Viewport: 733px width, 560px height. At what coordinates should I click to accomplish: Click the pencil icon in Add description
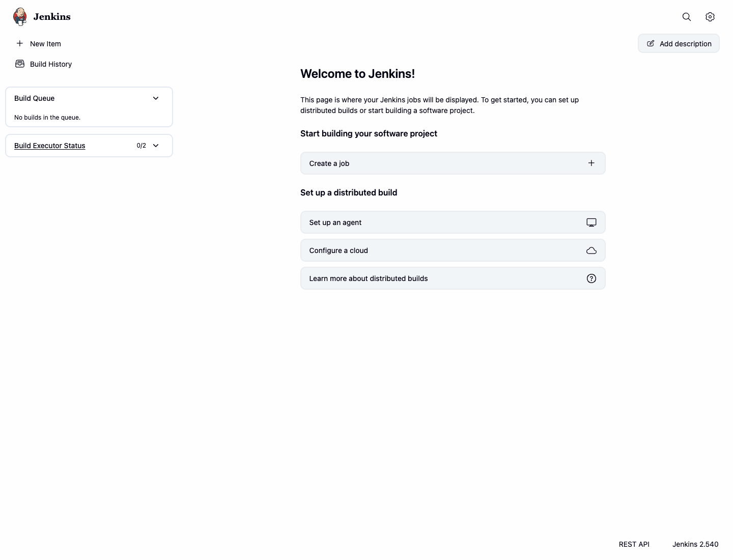(651, 43)
